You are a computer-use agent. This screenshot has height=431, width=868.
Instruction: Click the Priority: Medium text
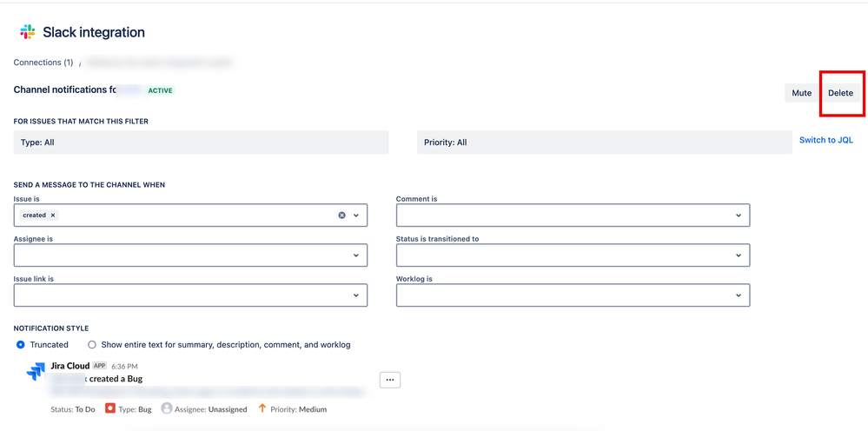[x=298, y=409]
